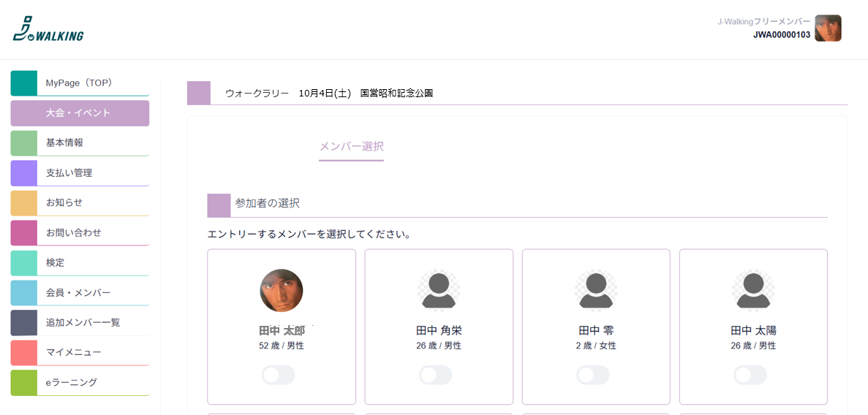The height and width of the screenshot is (415, 868).
Task: Open 基本情報 menu item
Action: point(80,142)
